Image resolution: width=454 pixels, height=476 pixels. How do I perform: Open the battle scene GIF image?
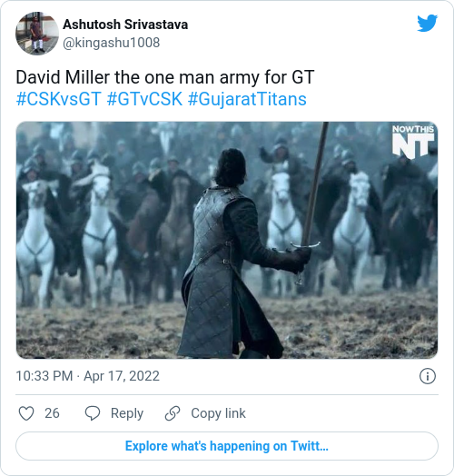pos(227,240)
